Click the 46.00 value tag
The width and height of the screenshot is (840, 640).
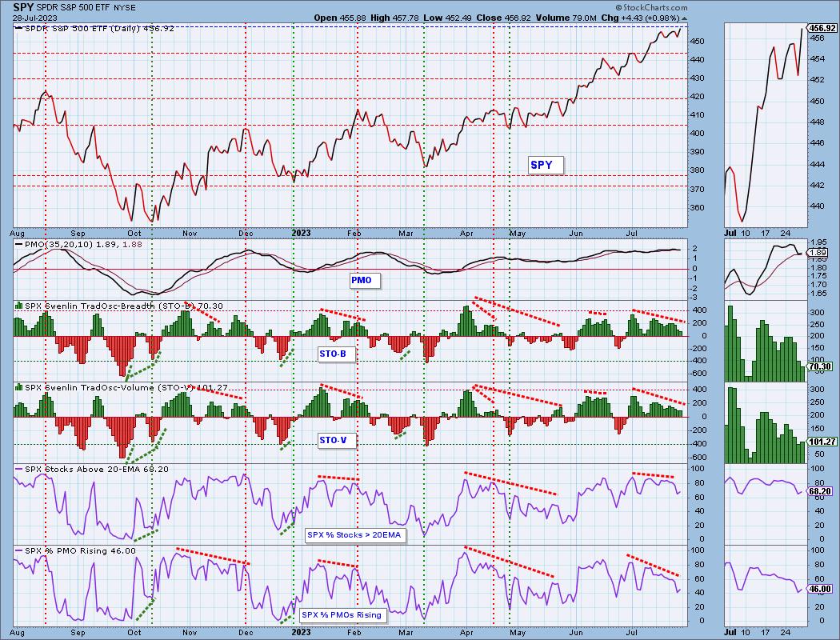[820, 589]
